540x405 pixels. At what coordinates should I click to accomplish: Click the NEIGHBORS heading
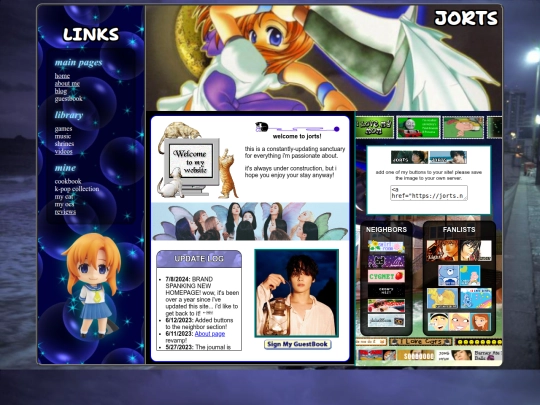[x=386, y=230]
